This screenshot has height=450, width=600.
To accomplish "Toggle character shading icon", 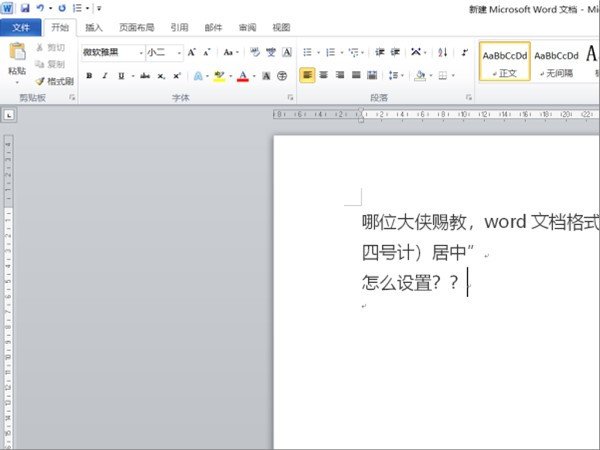I will [266, 76].
